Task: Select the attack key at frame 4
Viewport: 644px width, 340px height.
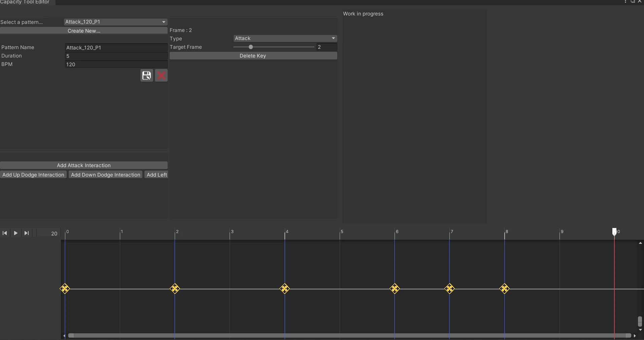Action: [285, 289]
